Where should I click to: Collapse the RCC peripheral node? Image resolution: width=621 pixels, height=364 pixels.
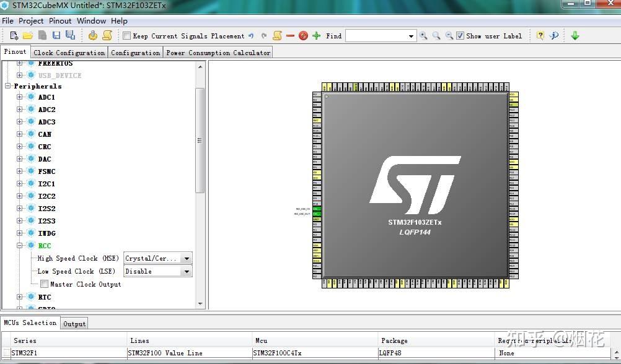pos(19,245)
